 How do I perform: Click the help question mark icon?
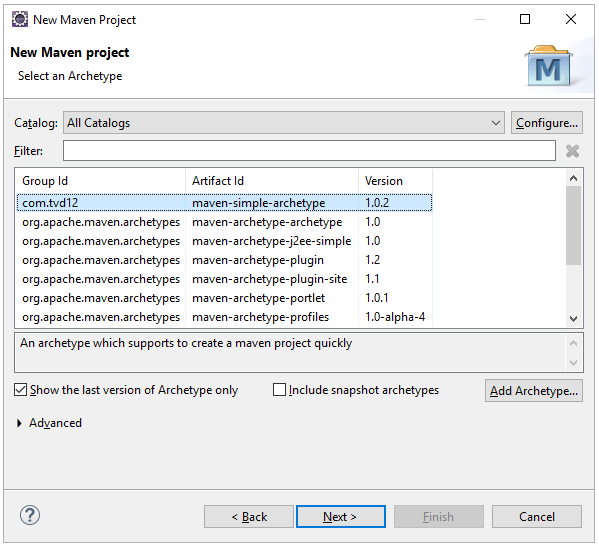tap(30, 515)
